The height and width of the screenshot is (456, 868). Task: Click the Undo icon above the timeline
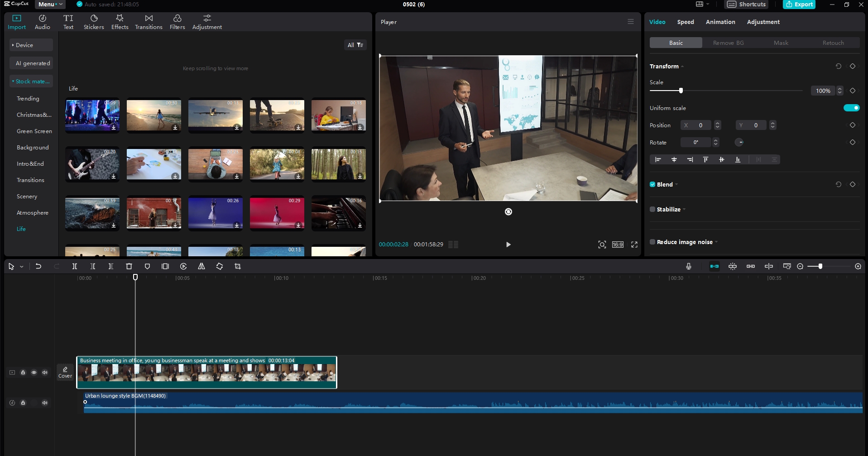click(38, 266)
